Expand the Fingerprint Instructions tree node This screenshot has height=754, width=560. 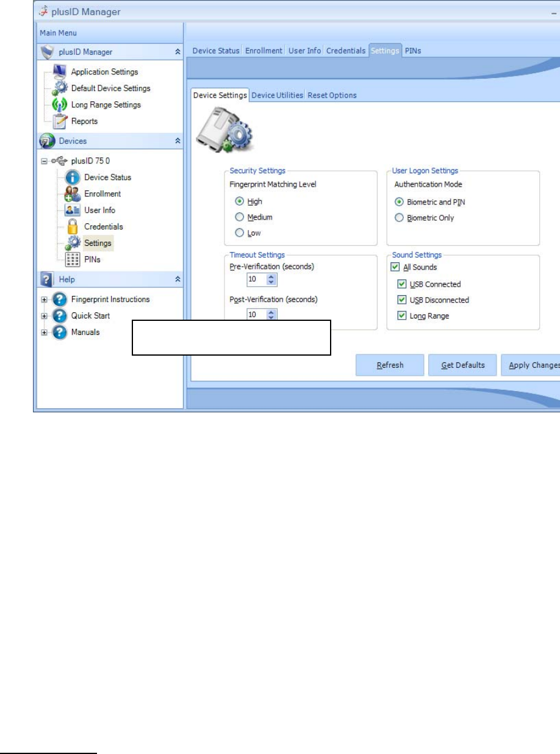click(45, 300)
